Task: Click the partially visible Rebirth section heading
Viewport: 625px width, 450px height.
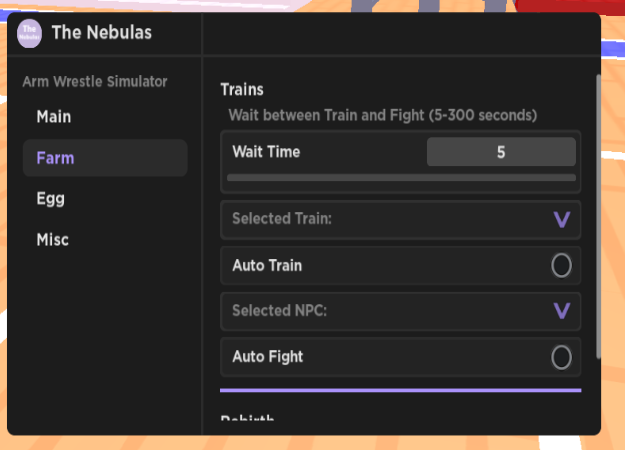Action: 247,418
